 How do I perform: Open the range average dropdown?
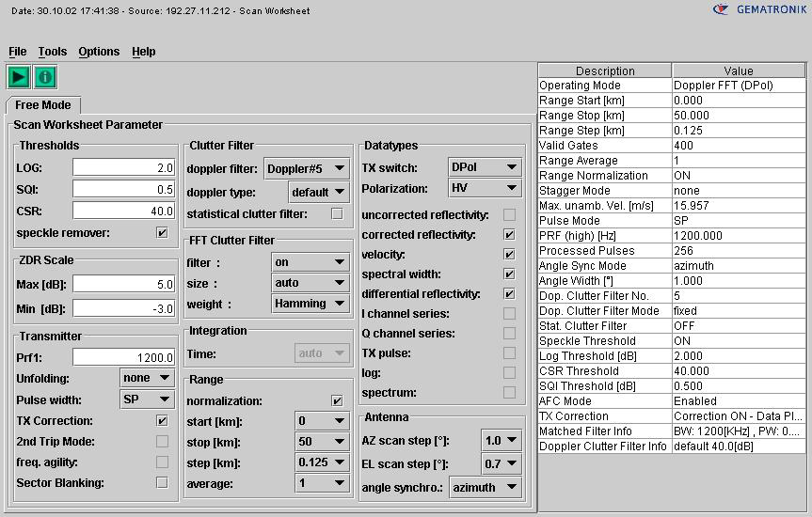[x=322, y=483]
